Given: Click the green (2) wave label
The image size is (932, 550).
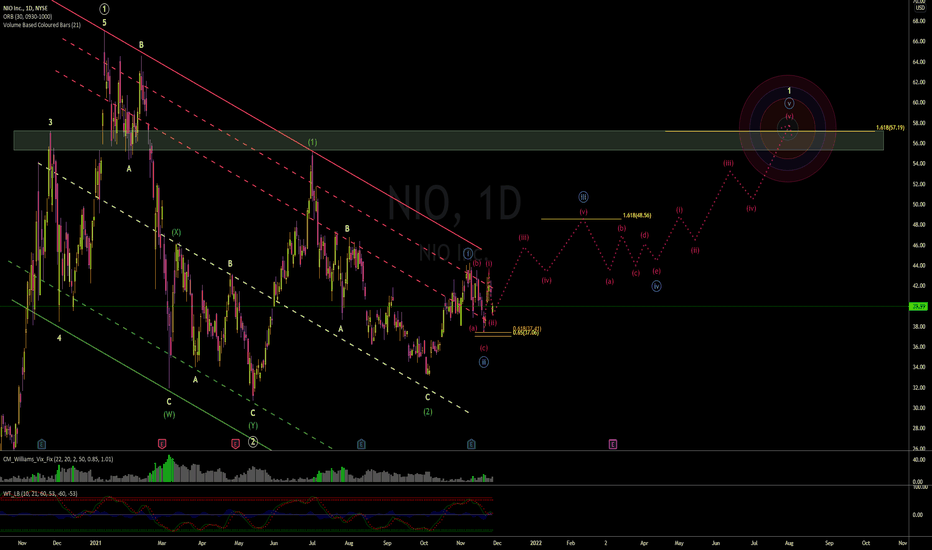Looking at the screenshot, I should [428, 411].
